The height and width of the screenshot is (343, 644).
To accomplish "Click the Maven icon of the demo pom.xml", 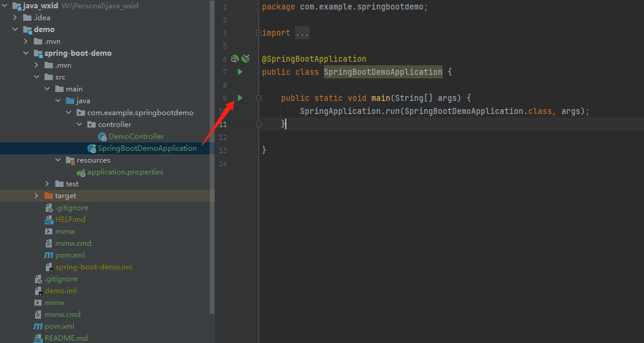I will (38, 326).
